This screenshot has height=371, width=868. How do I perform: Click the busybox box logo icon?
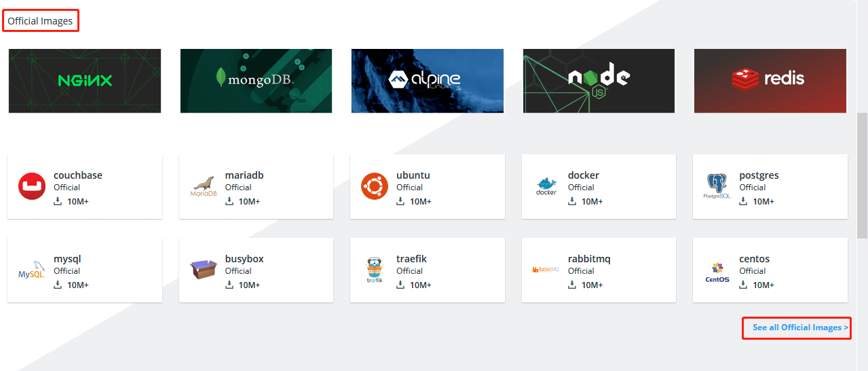point(203,270)
